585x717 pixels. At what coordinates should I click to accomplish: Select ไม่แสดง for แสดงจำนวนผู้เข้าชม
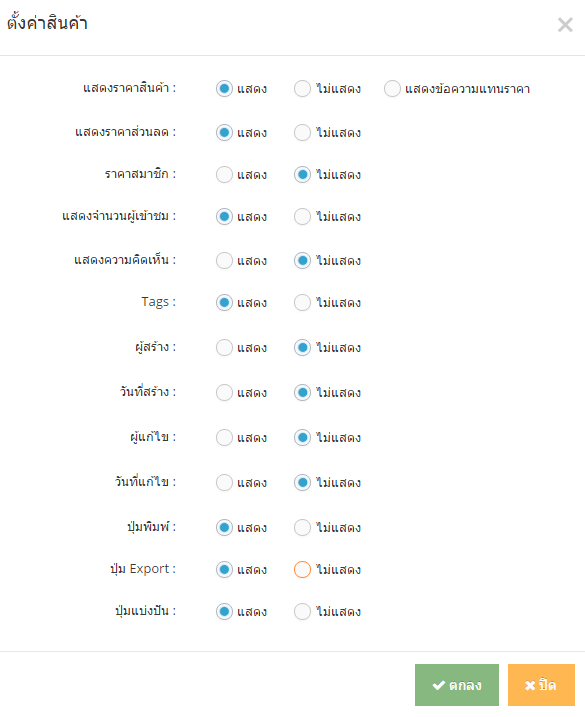tap(302, 217)
